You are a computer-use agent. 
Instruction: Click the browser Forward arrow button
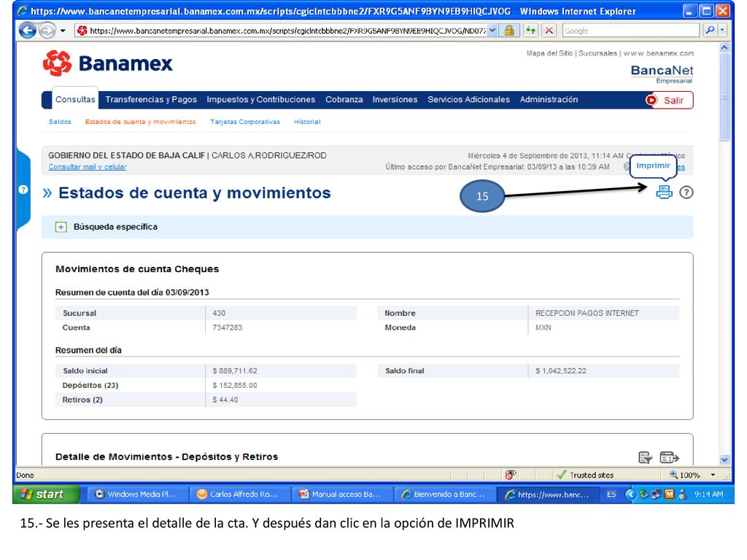(x=47, y=31)
